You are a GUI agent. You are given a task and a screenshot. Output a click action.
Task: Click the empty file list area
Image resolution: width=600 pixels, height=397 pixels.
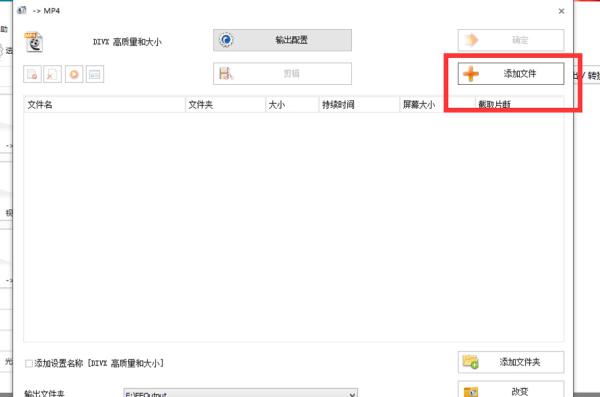click(293, 227)
